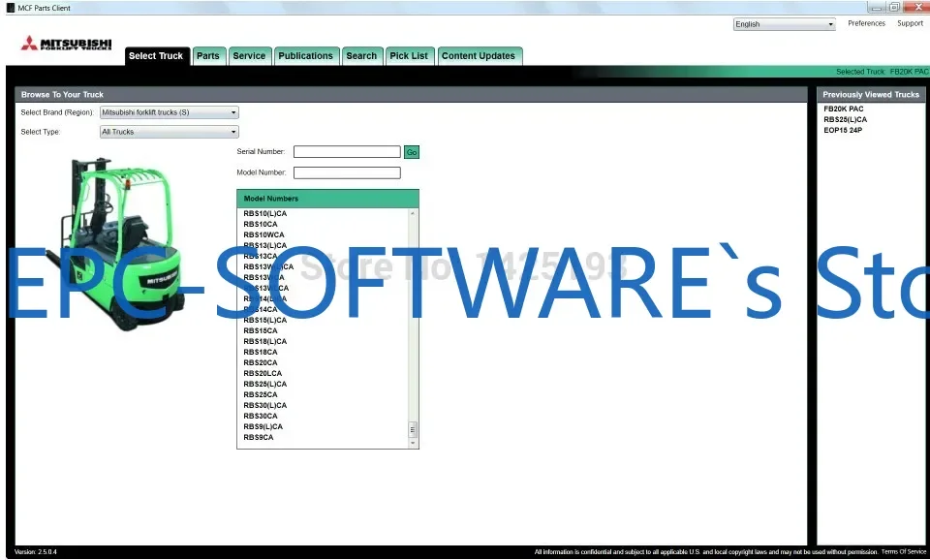Open the Content Updates tab

[x=479, y=56]
